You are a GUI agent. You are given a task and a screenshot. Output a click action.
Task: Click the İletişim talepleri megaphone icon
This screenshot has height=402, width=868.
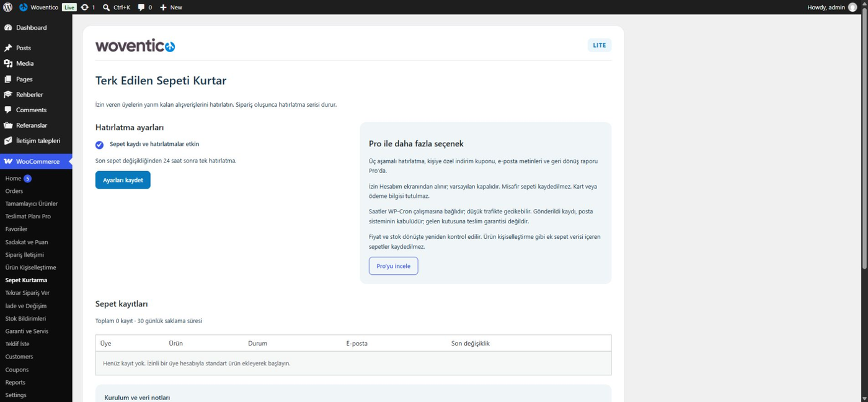(8, 141)
